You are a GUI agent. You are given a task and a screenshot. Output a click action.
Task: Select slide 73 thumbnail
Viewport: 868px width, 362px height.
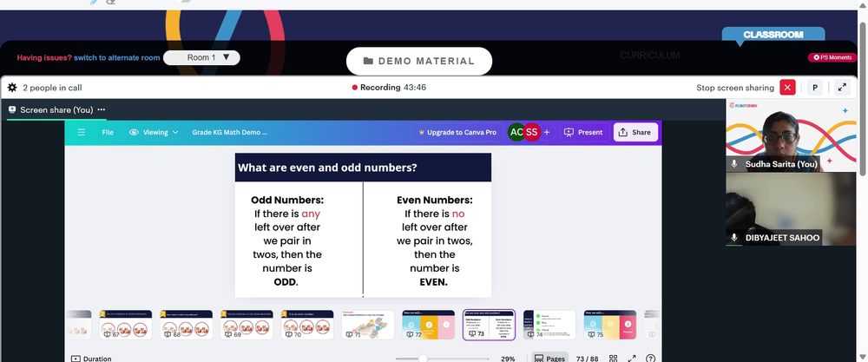pos(489,325)
